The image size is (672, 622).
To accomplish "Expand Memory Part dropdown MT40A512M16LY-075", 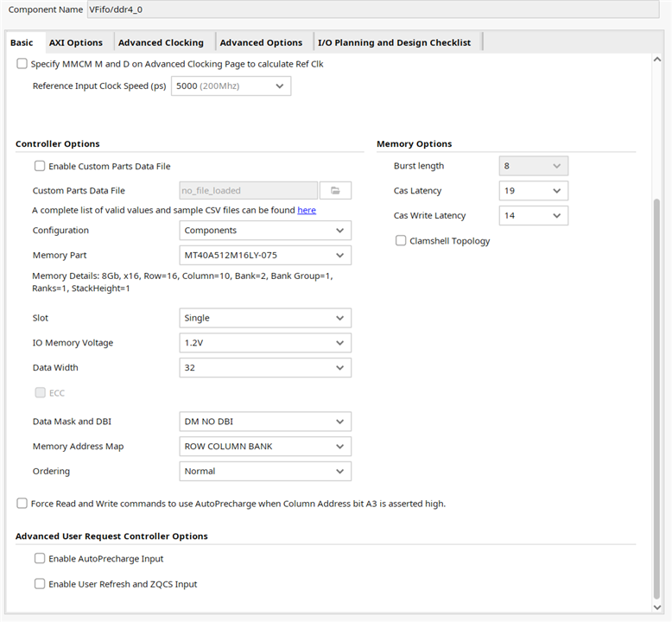I will coord(265,255).
